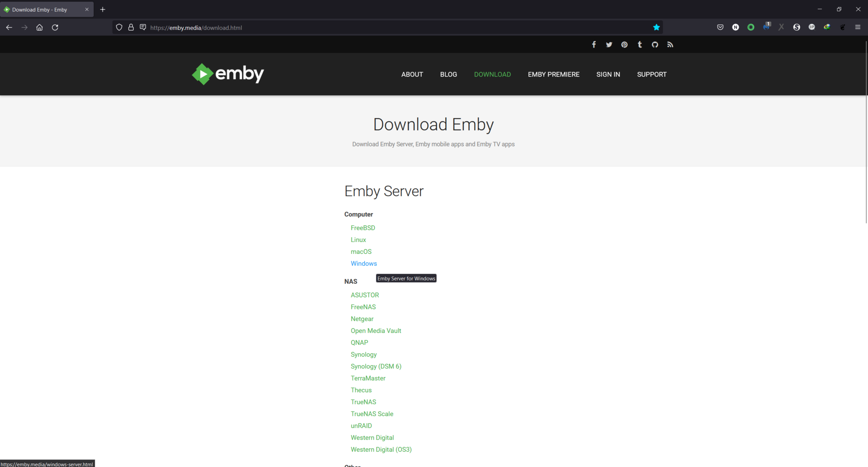Viewport: 868px width, 467px height.
Task: Open the Western Digital (OS3) link
Action: point(381,449)
